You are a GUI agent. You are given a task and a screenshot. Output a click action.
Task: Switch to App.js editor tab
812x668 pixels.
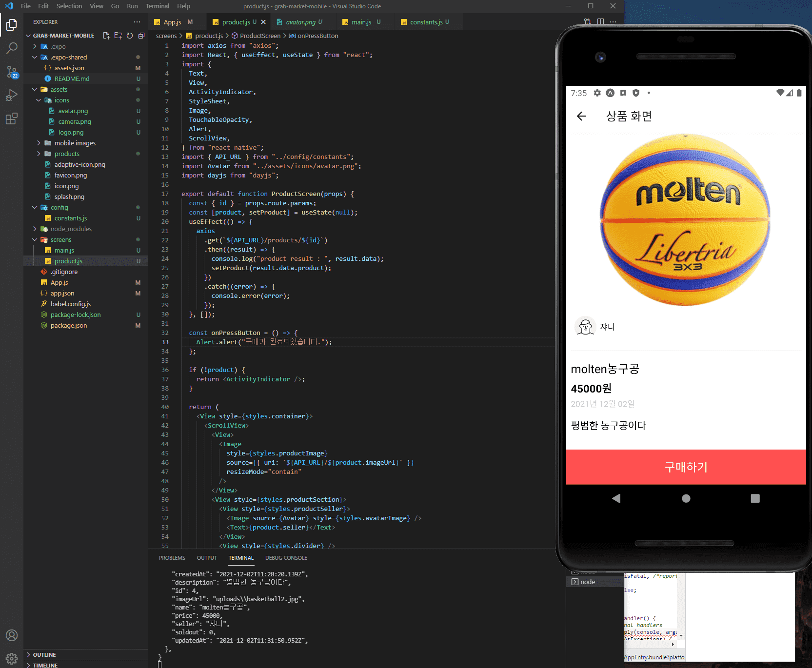(173, 22)
